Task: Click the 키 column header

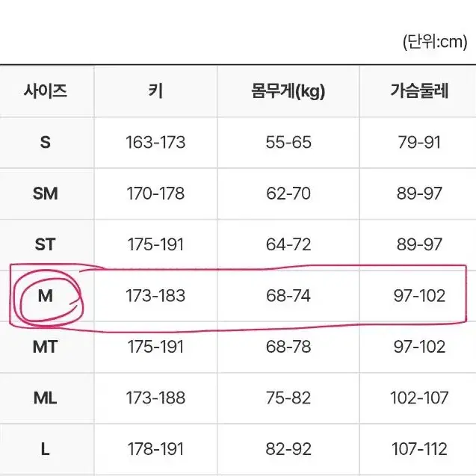Action: point(155,90)
